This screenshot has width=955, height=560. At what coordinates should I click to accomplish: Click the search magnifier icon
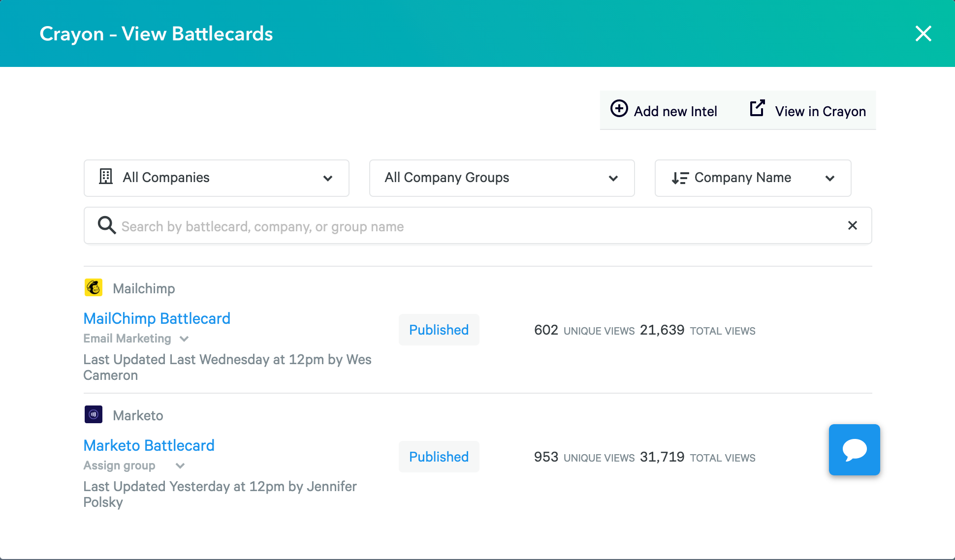tap(106, 225)
